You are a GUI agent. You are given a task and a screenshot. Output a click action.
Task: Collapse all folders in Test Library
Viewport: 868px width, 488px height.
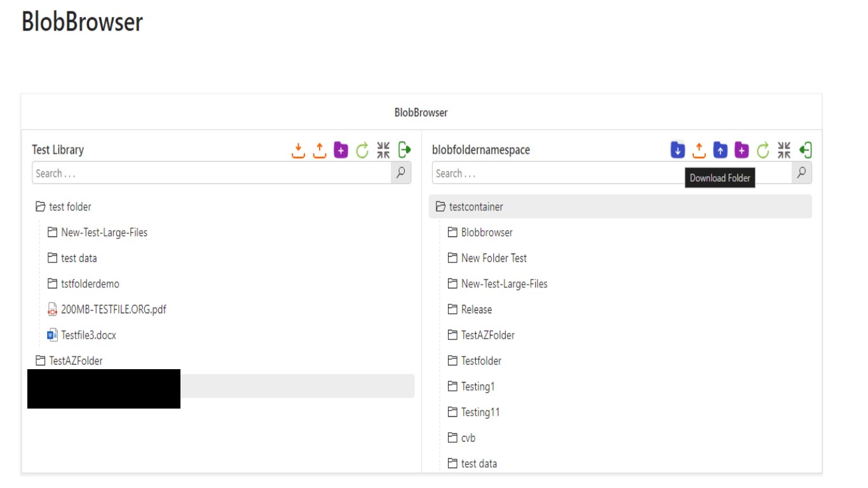tap(383, 151)
